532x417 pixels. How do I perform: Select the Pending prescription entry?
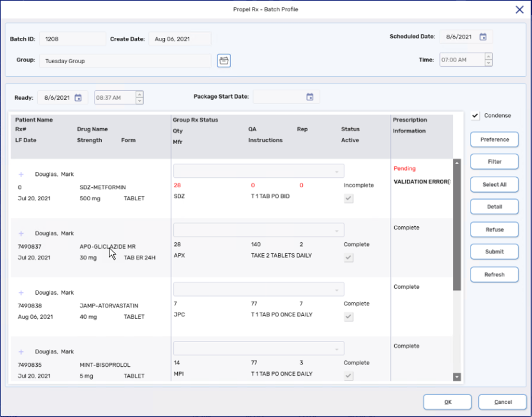(405, 168)
